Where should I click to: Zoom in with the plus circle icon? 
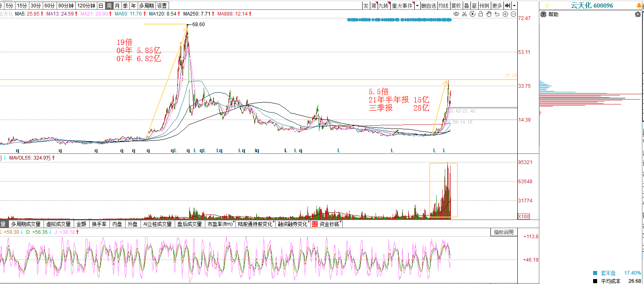pyautogui.click(x=505, y=14)
